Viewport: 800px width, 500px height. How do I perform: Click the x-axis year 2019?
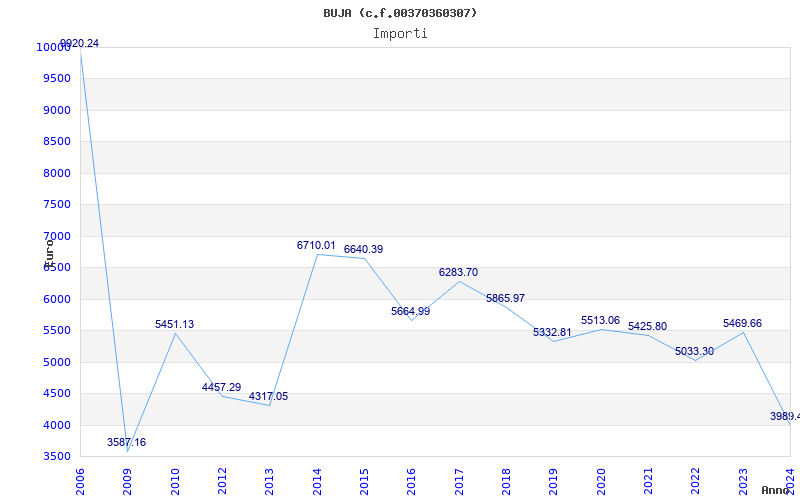(554, 482)
